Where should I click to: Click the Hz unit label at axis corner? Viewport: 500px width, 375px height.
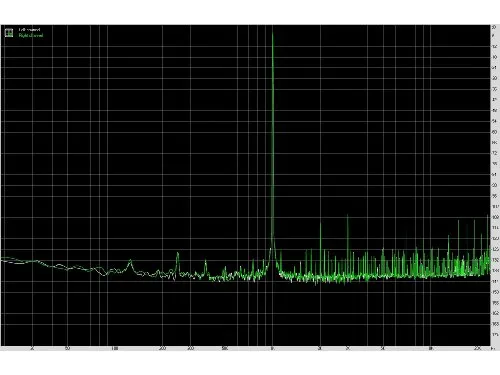(x=493, y=349)
